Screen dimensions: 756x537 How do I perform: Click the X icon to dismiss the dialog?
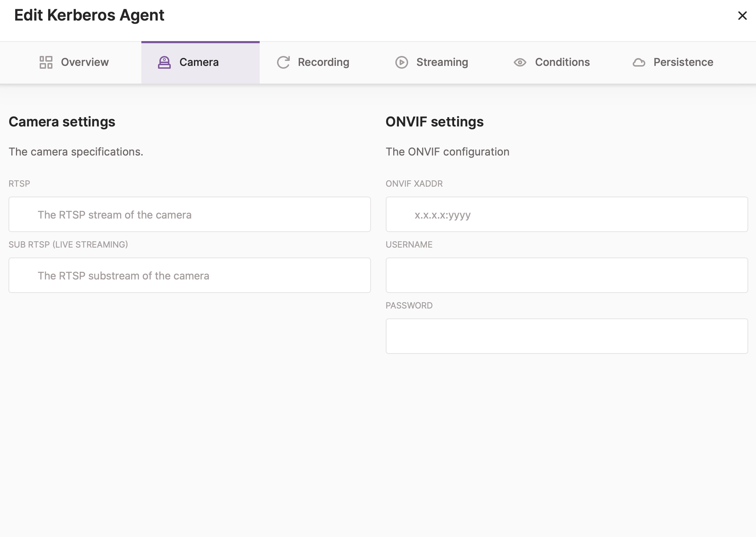tap(742, 16)
